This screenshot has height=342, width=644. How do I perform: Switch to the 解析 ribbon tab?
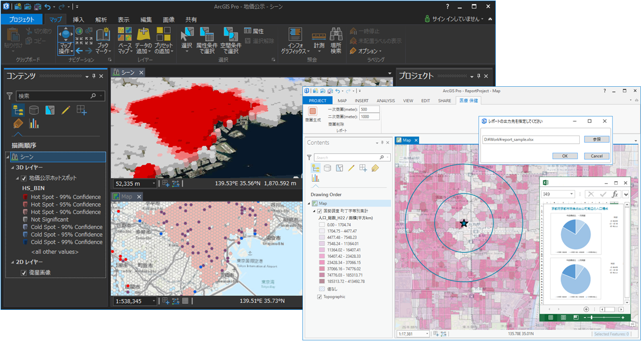[101, 19]
